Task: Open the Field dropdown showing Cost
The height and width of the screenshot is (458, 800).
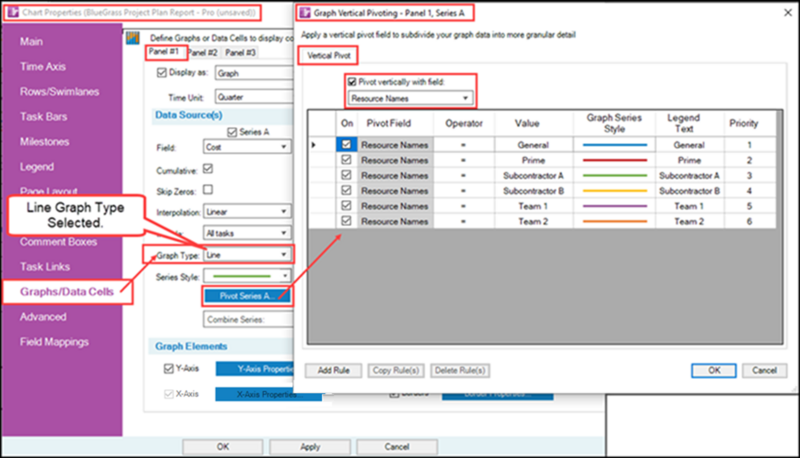Action: pyautogui.click(x=247, y=147)
